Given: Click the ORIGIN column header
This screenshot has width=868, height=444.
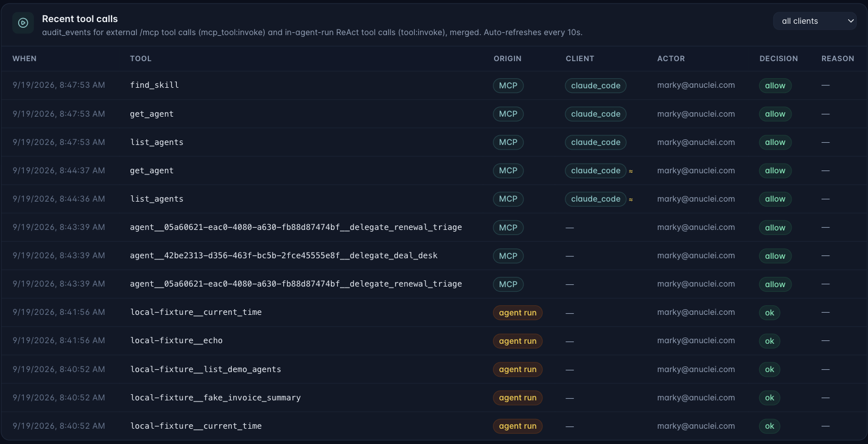Looking at the screenshot, I should pos(507,58).
